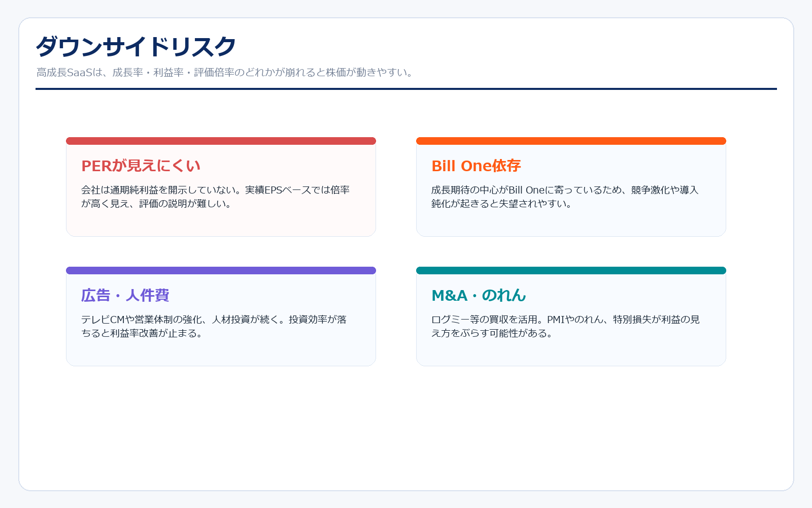This screenshot has height=508, width=812.
Task: Click the subtitle starting with 高成長SaaSは
Action: coord(226,73)
